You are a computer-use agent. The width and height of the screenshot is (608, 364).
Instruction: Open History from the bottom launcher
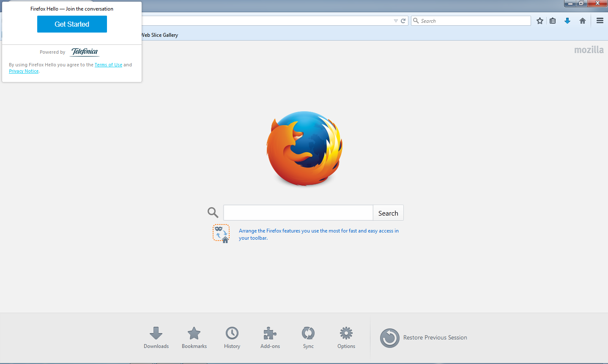click(232, 337)
